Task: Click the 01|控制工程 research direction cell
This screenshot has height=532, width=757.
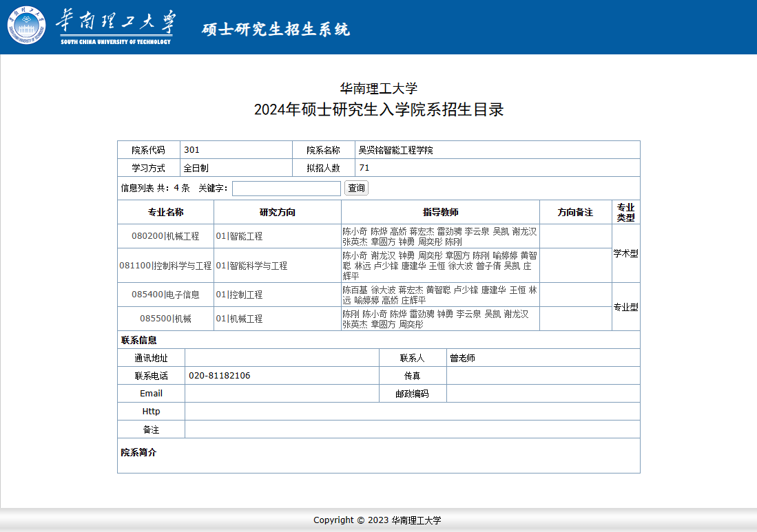Action: pos(277,295)
